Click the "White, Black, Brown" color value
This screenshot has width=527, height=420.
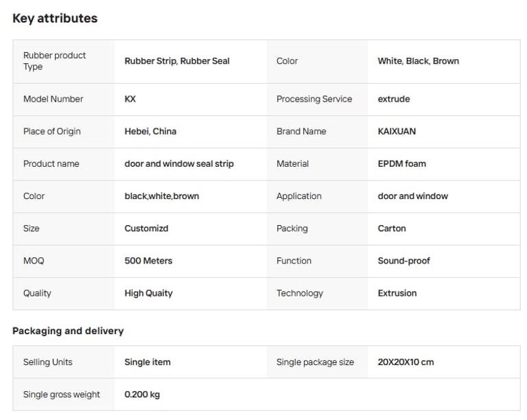click(x=418, y=61)
